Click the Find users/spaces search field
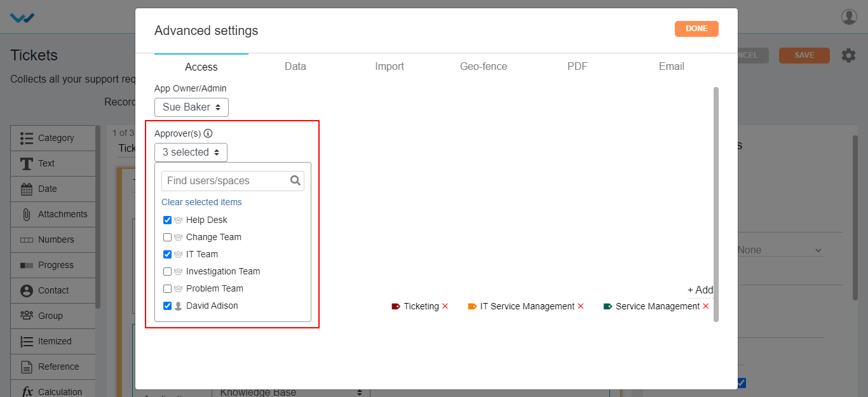The height and width of the screenshot is (397, 868). 233,180
